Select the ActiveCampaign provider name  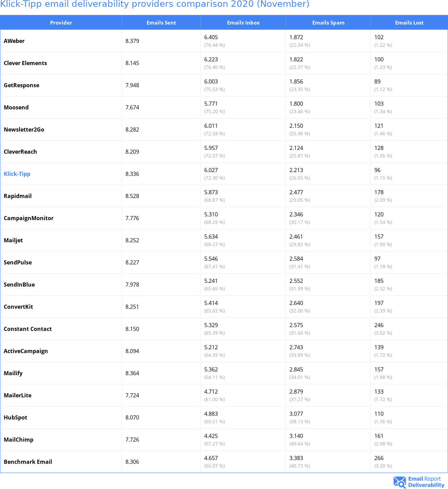[x=26, y=351]
